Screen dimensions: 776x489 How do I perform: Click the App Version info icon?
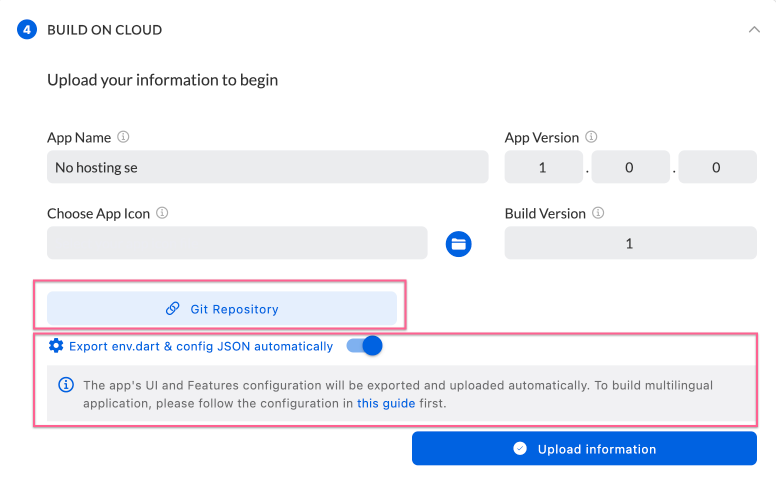[591, 137]
